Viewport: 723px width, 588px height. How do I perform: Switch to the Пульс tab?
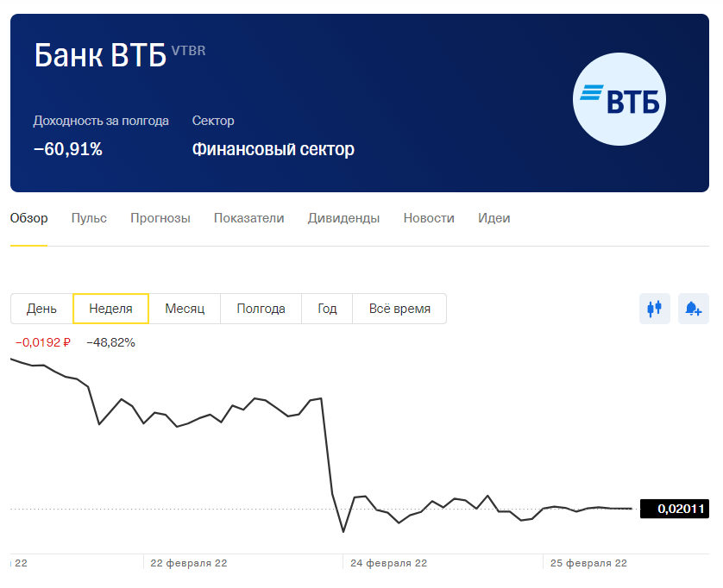pyautogui.click(x=89, y=218)
